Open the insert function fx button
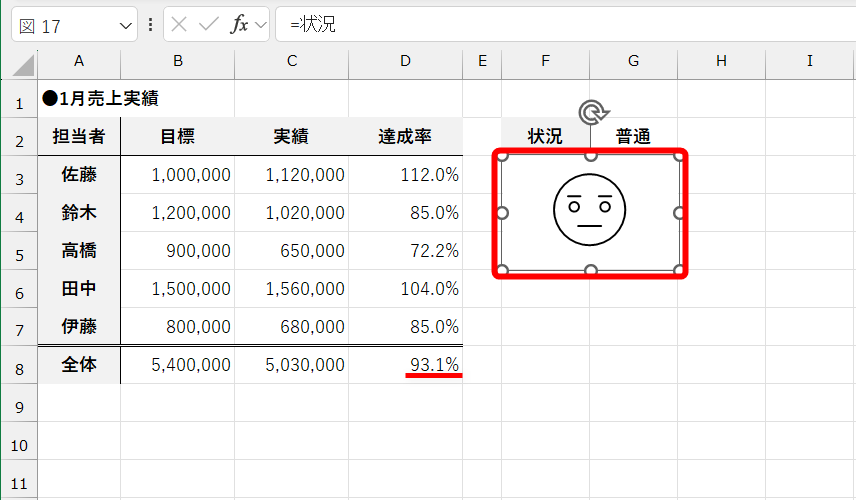856x500 pixels. point(239,25)
